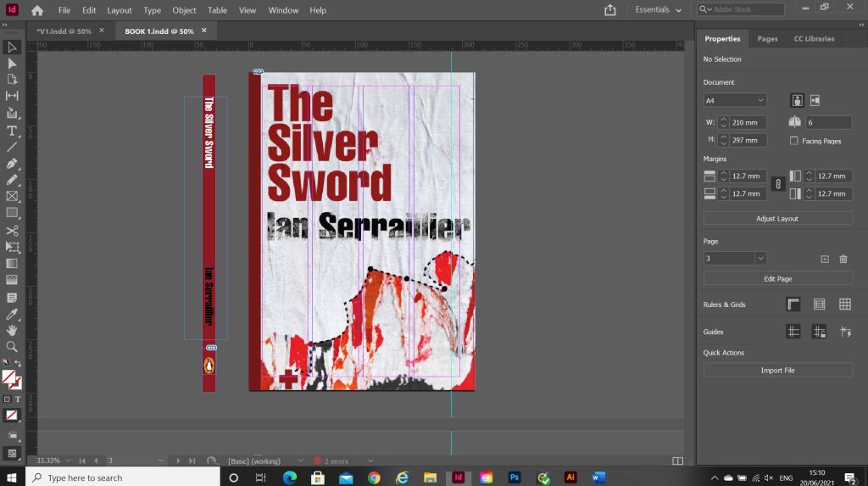
Task: Activate the Scissors tool
Action: (x=12, y=230)
